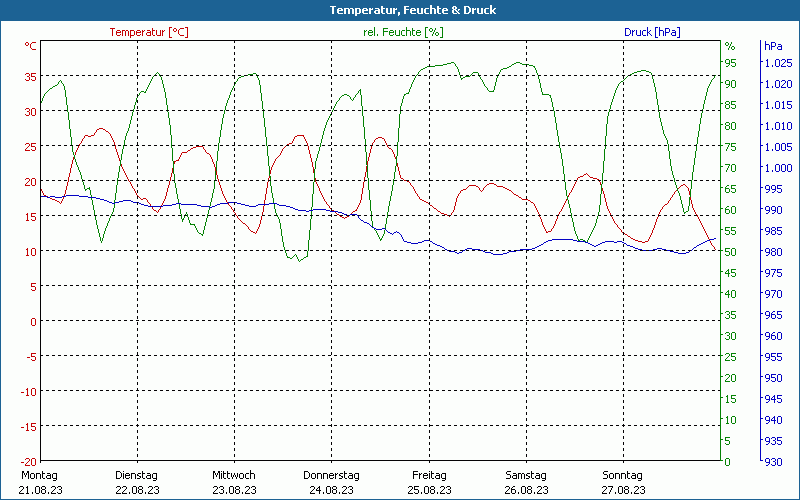
Task: Click the date '24.08.23'
Action: click(332, 490)
